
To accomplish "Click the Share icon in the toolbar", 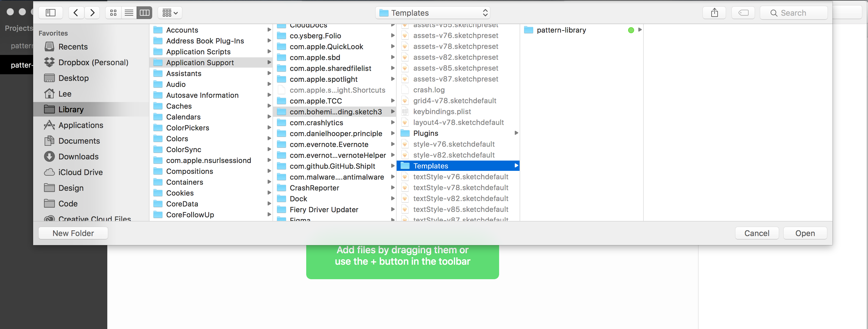I will pyautogui.click(x=714, y=12).
